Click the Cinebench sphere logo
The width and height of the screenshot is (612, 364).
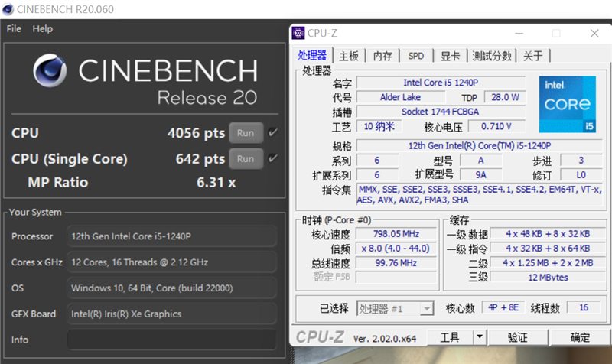click(x=50, y=70)
